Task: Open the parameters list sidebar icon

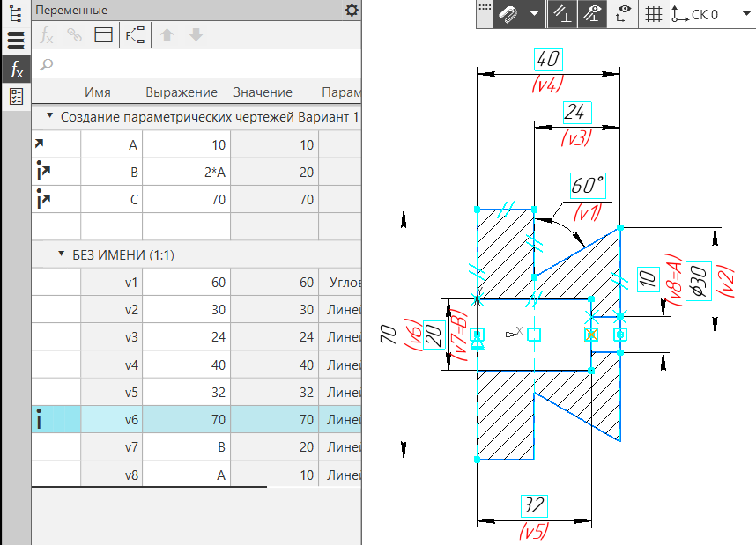Action: click(16, 41)
